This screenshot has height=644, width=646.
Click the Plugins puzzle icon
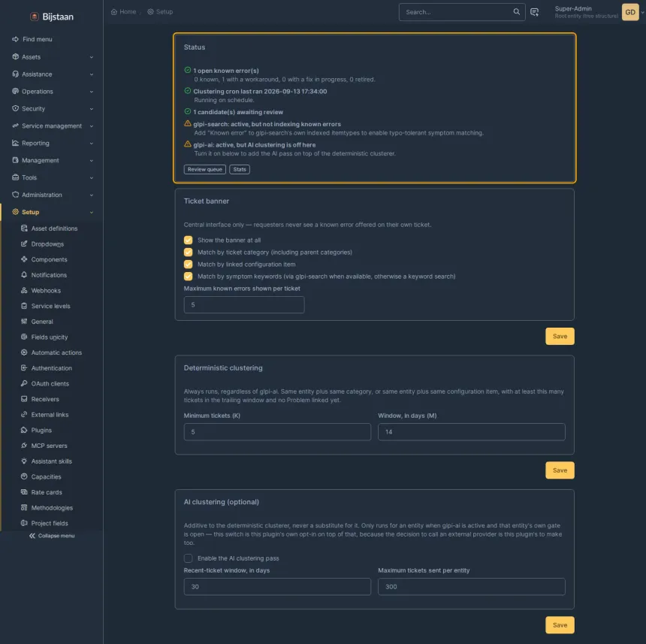pos(24,430)
